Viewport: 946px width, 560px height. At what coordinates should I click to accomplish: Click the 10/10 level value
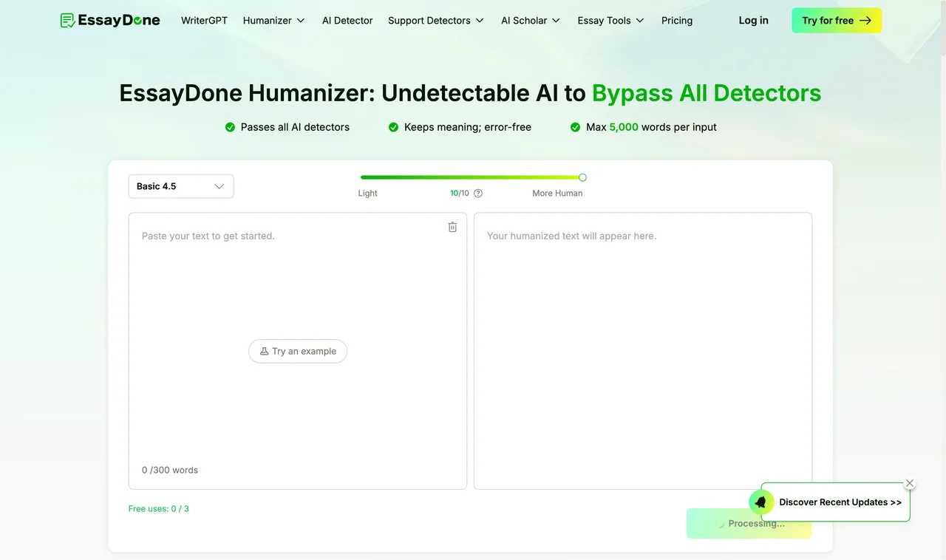[460, 194]
